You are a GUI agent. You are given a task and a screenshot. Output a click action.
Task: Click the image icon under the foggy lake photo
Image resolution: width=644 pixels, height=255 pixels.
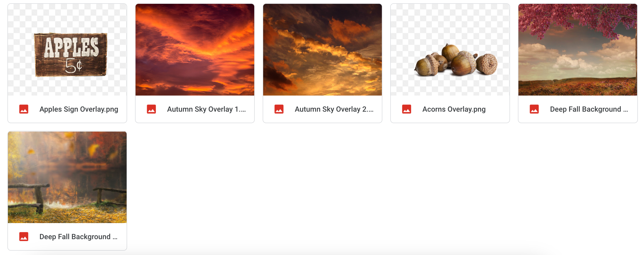coord(24,237)
